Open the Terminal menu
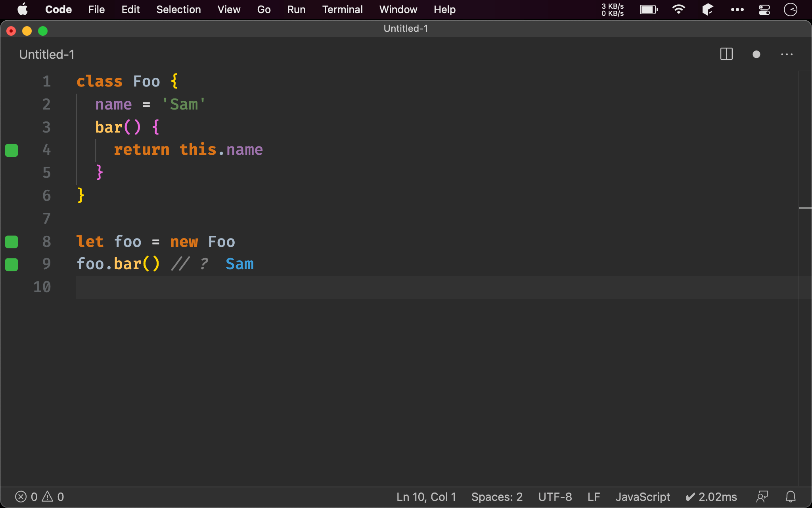 [342, 10]
